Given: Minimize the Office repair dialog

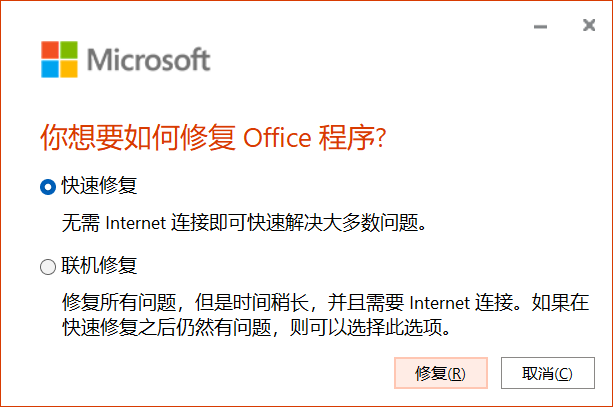Looking at the screenshot, I should click(x=542, y=22).
